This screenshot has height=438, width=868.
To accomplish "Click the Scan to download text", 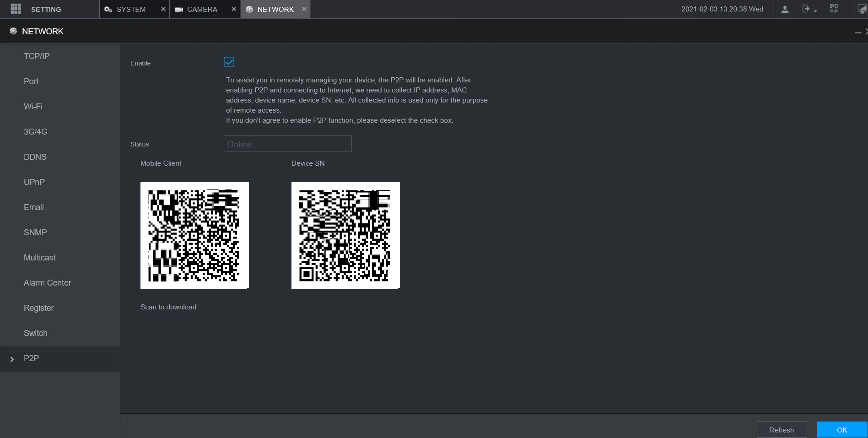I will coord(168,307).
